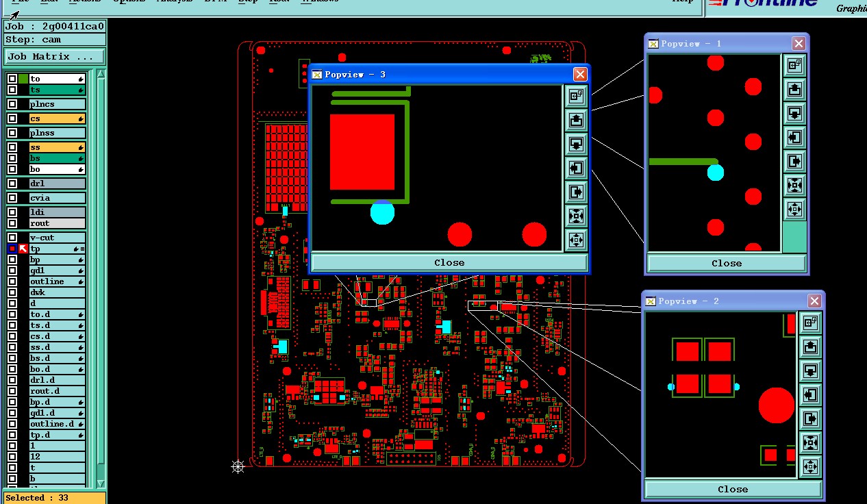Viewport: 867px width, 504px height.
Task: Zoom in using Popview 2 inward-arrows icon
Action: tap(810, 443)
